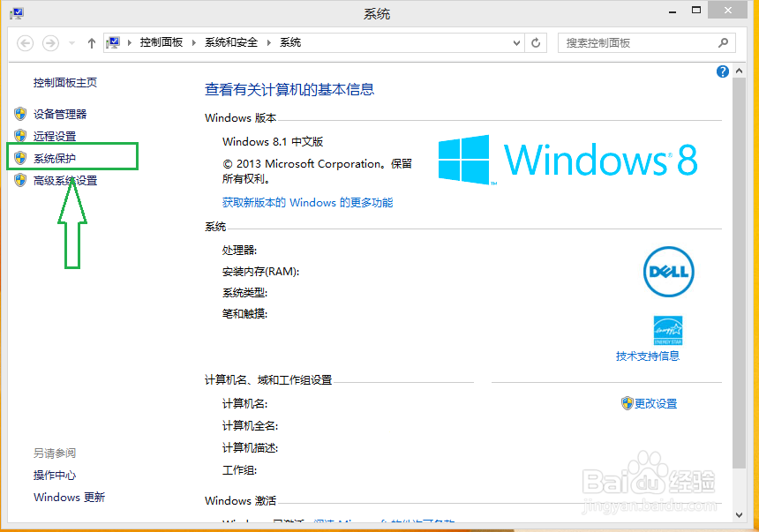Click the shield icon beside 设备管理器
Image resolution: width=759 pixels, height=532 pixels.
[x=20, y=114]
